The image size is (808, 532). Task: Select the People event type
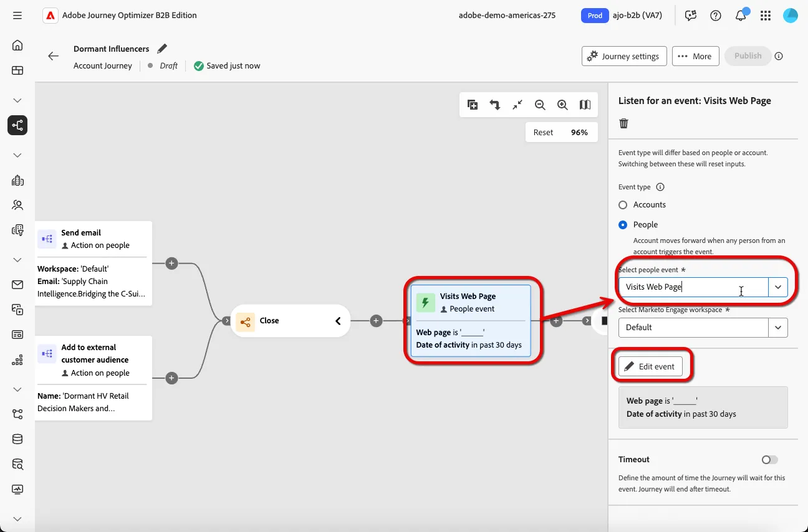623,225
